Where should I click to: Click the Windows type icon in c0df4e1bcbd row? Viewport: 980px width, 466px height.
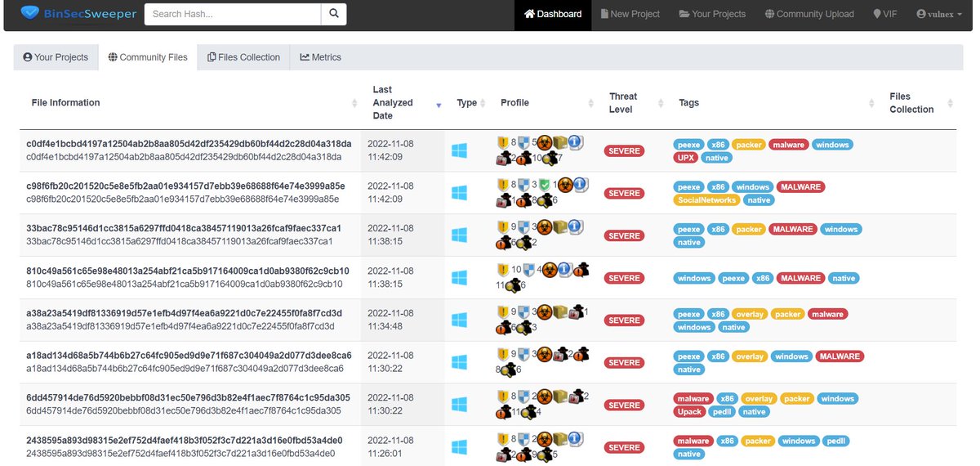459,150
